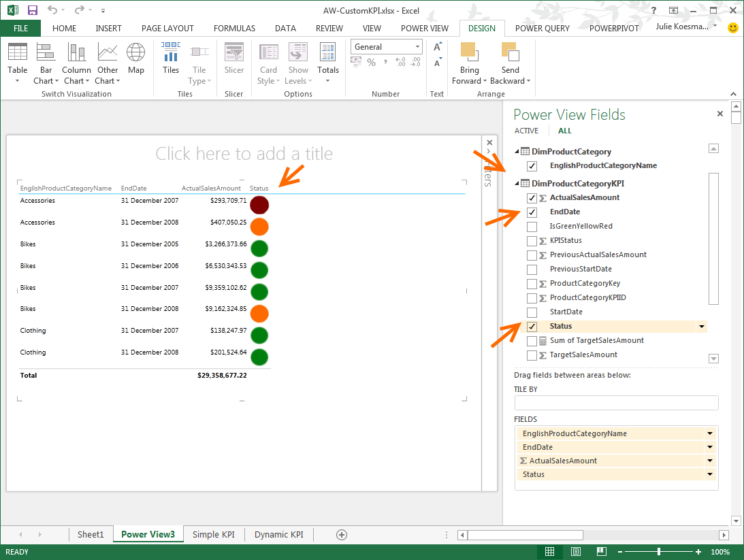Open EnglishProductCategoryName dropdown in FIELDS area
Viewport: 744px width, 560px height.
tap(710, 433)
